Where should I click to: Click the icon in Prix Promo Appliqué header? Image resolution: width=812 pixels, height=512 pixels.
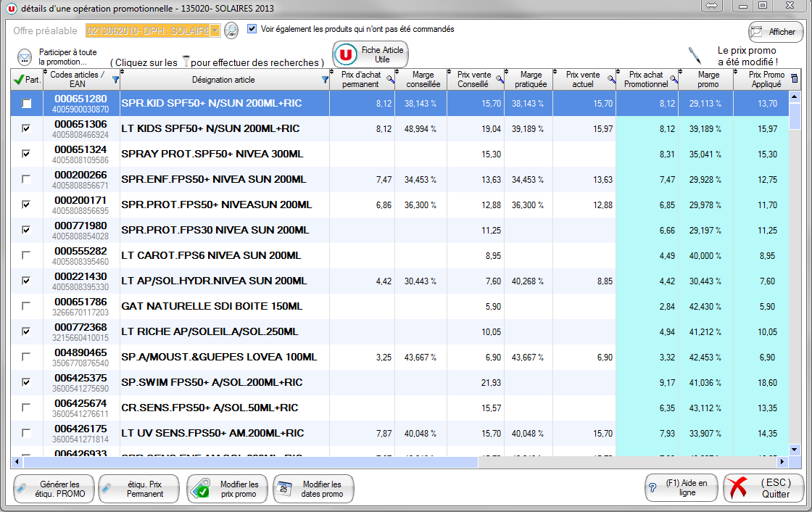pyautogui.click(x=794, y=79)
